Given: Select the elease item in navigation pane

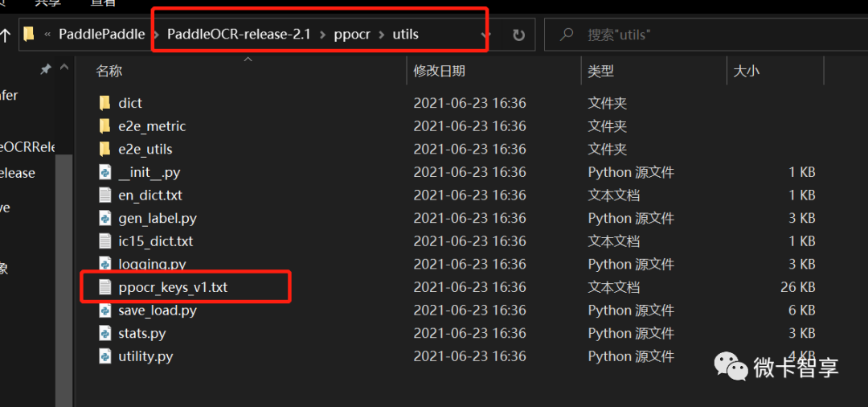Looking at the screenshot, I should tap(18, 173).
